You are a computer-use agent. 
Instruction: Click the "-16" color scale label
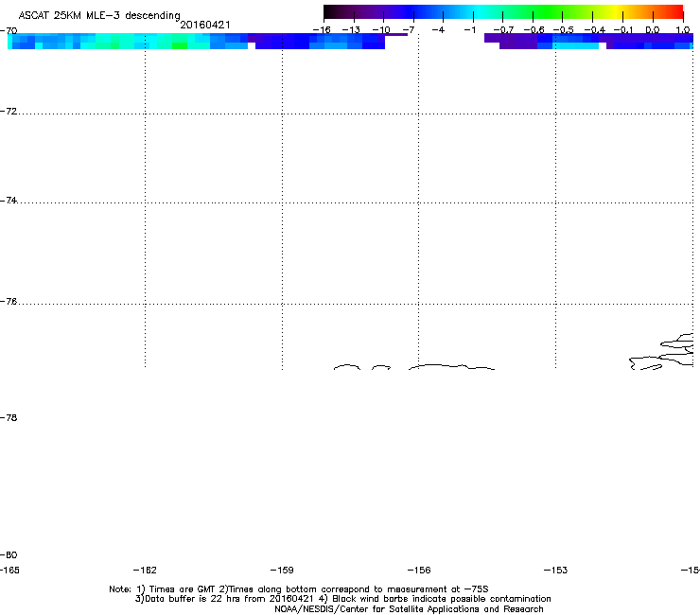click(x=322, y=30)
